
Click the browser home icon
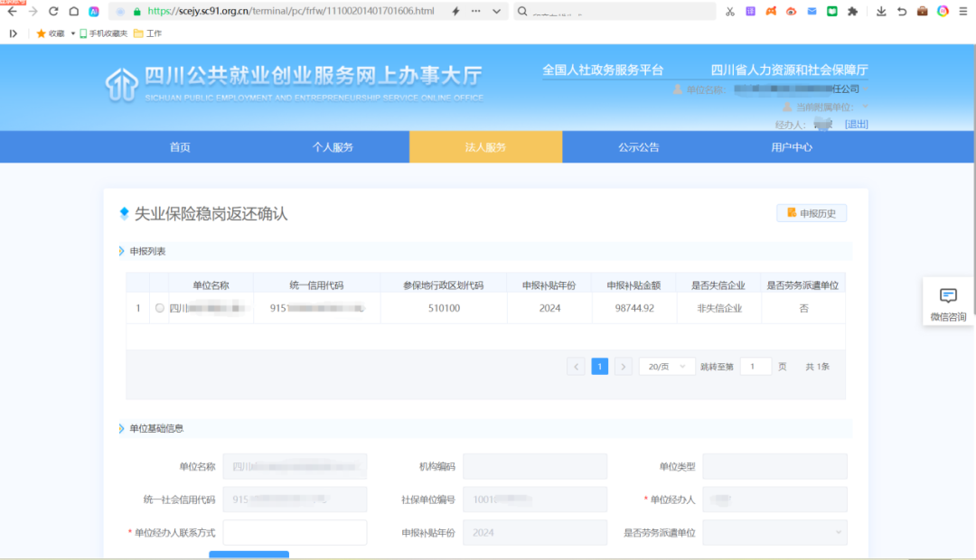74,12
